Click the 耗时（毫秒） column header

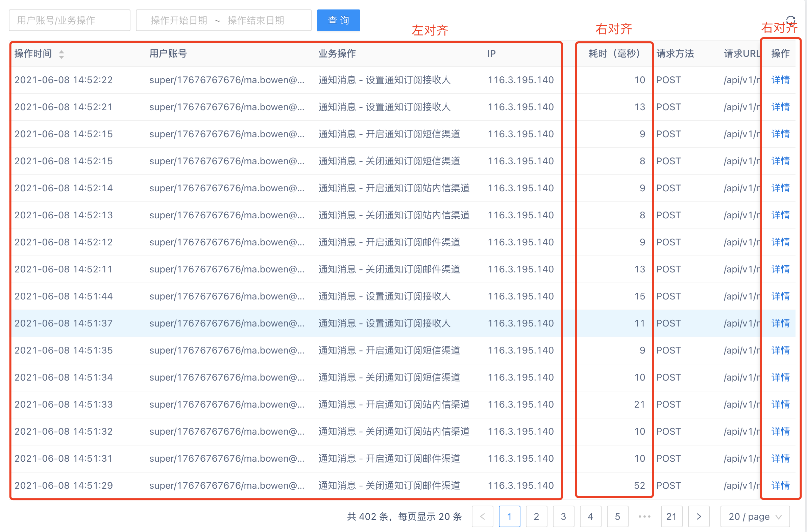pos(614,54)
